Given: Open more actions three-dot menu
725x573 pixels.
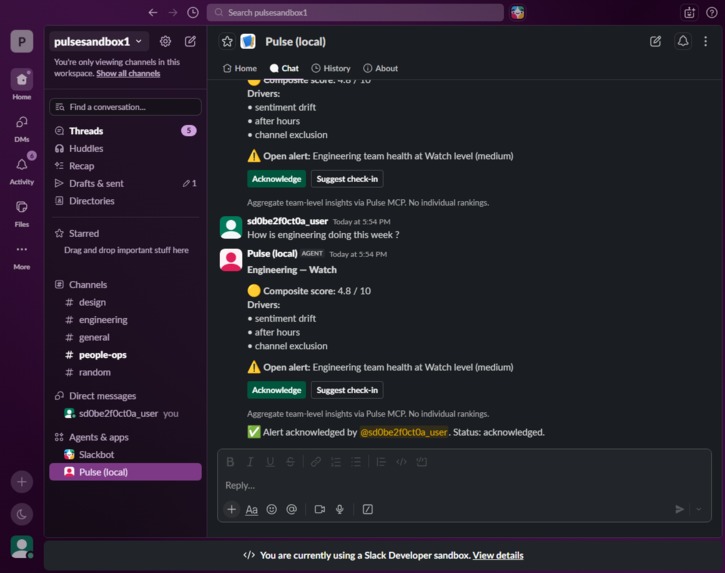Looking at the screenshot, I should tap(705, 41).
